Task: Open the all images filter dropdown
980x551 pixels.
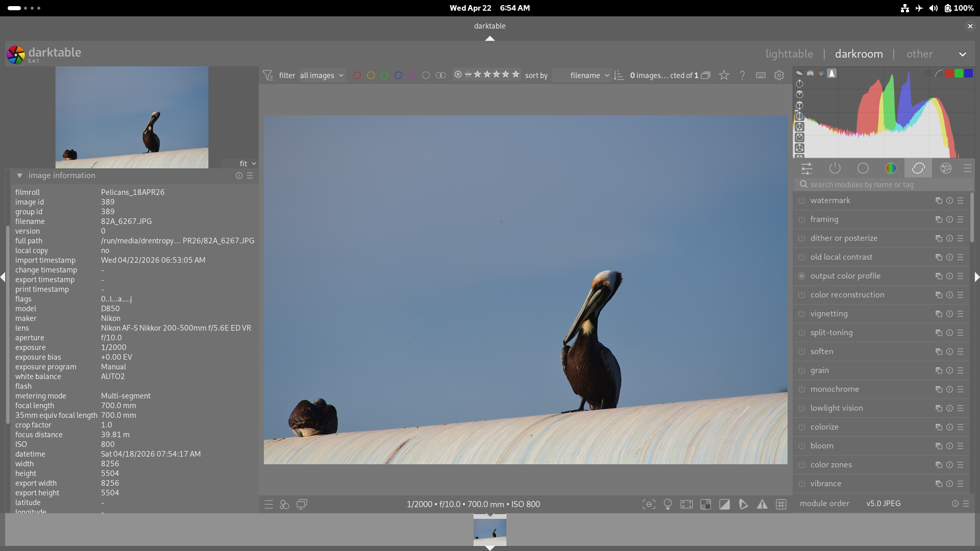Action: pyautogui.click(x=322, y=76)
